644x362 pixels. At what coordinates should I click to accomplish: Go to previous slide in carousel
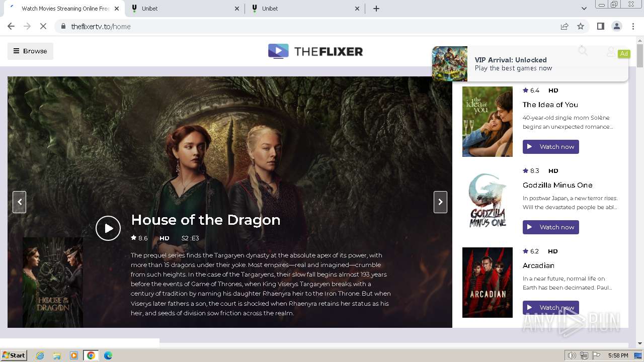point(19,202)
